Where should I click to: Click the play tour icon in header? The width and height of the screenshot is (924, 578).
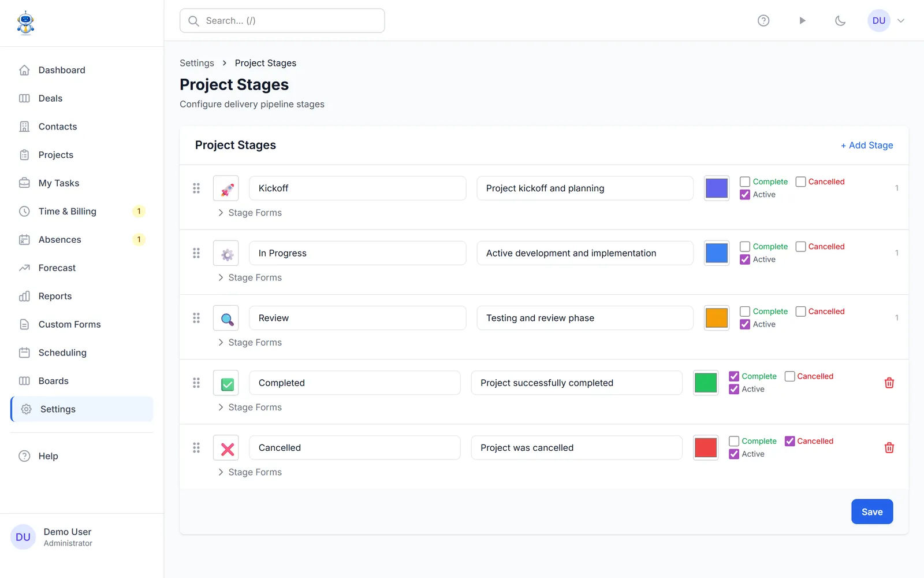click(x=802, y=21)
